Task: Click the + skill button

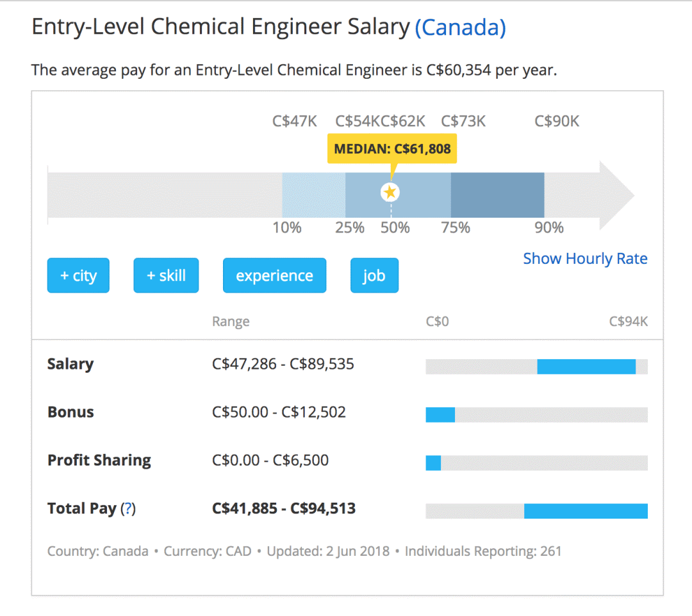Action: [166, 275]
